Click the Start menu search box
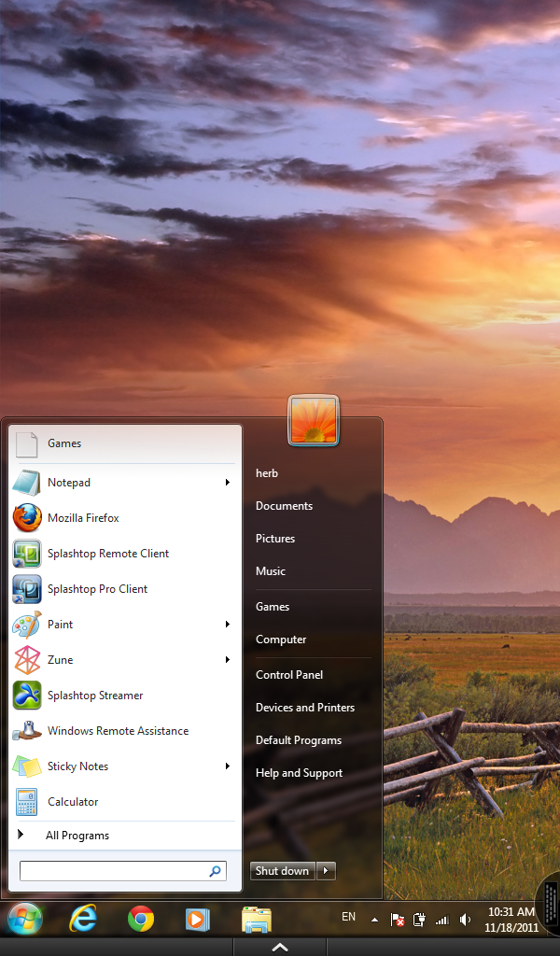 (114, 871)
